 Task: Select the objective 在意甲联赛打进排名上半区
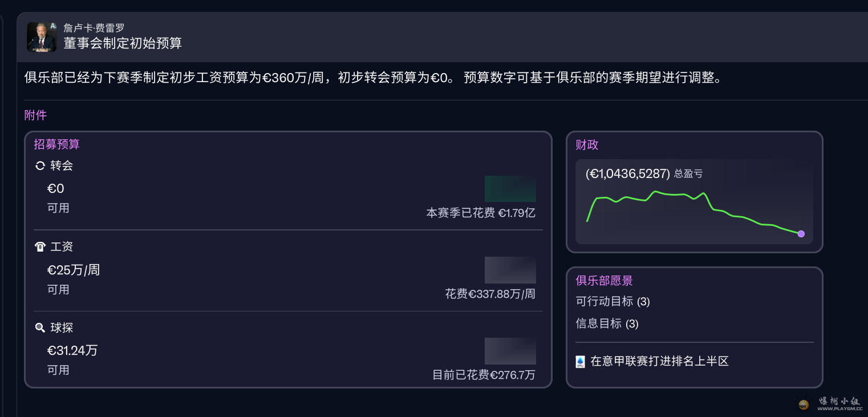(x=659, y=361)
